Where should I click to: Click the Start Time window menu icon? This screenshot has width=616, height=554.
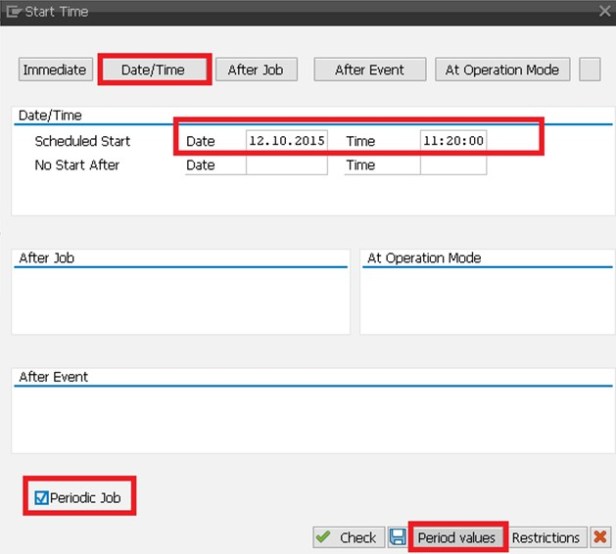(14, 12)
